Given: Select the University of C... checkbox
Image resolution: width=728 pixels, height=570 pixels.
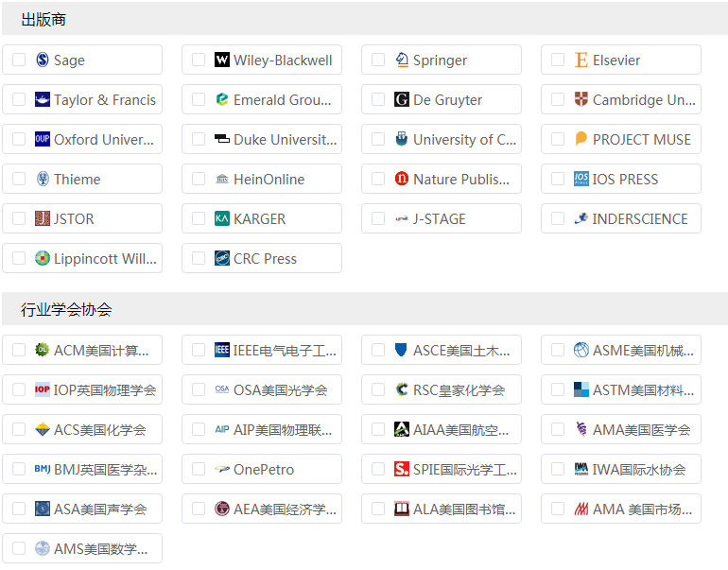Looking at the screenshot, I should (x=378, y=139).
